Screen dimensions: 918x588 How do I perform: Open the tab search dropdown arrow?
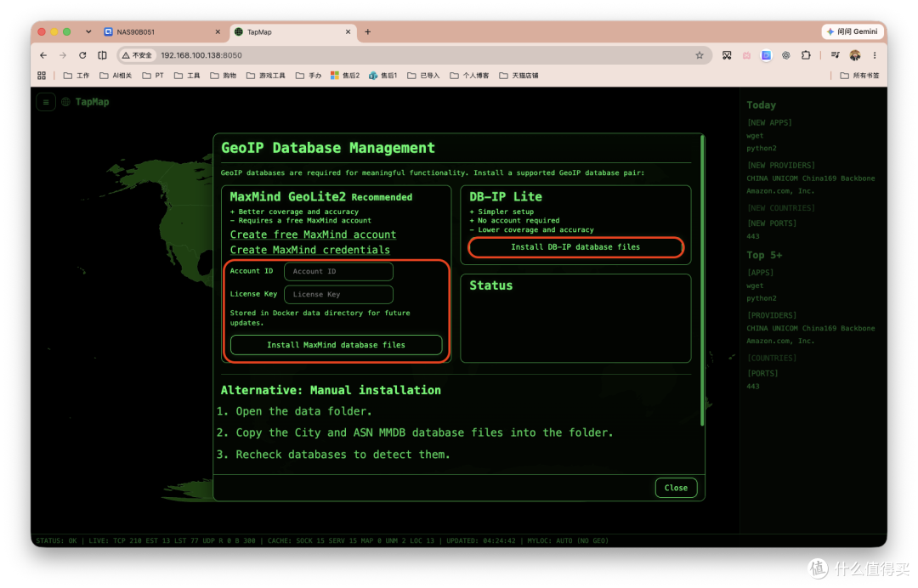(x=88, y=31)
